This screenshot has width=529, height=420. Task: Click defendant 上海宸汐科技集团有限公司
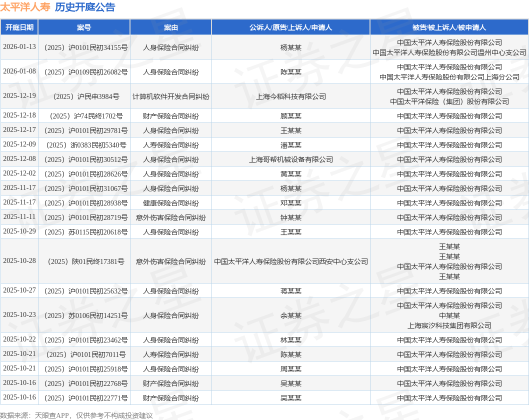449,325
